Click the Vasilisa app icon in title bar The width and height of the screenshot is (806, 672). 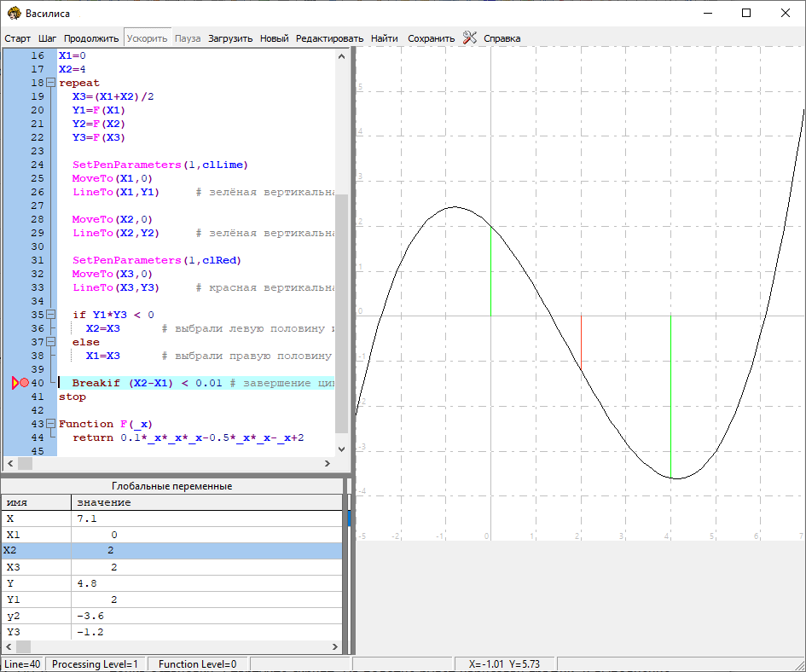(13, 14)
